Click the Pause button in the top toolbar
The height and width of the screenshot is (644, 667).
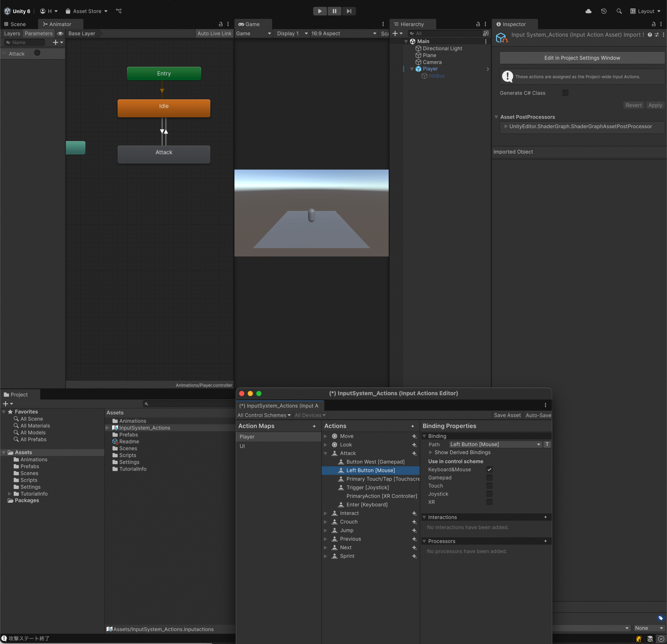coord(334,11)
